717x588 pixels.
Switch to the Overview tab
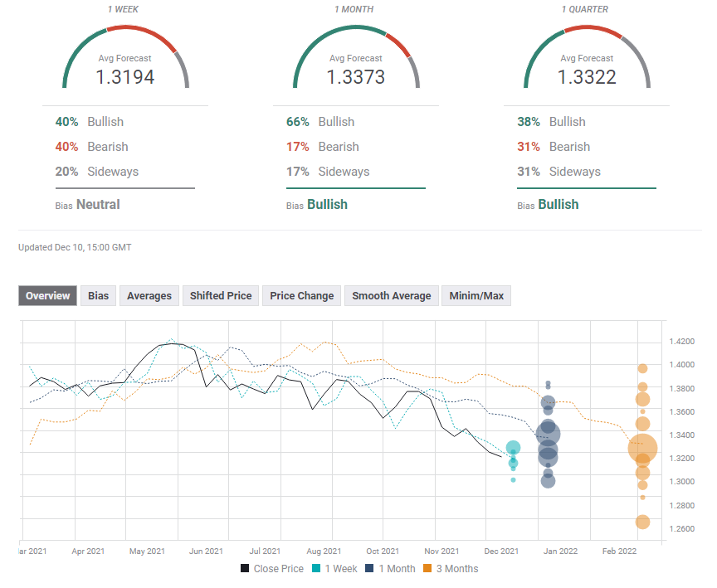(x=47, y=296)
